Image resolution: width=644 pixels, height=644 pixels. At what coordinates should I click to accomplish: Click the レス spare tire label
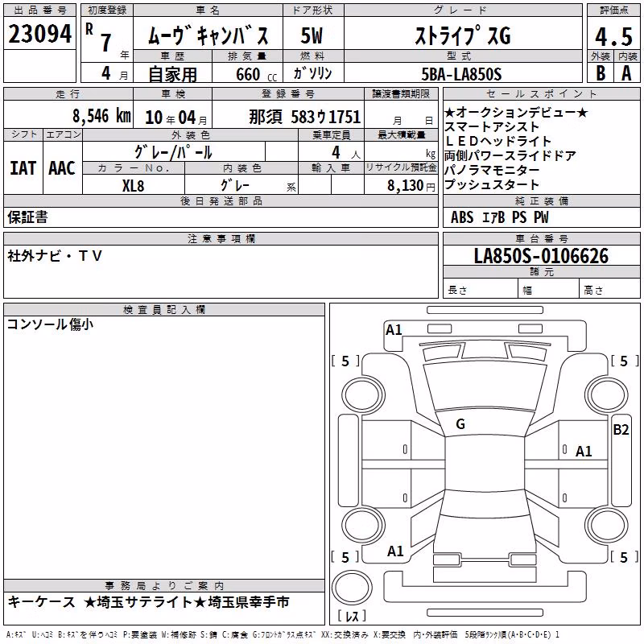point(352,616)
